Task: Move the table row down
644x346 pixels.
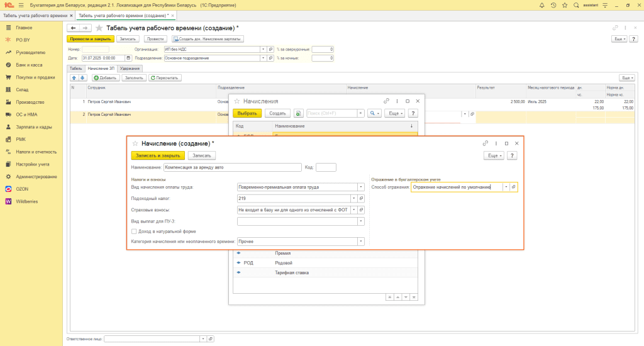Action: tap(82, 77)
